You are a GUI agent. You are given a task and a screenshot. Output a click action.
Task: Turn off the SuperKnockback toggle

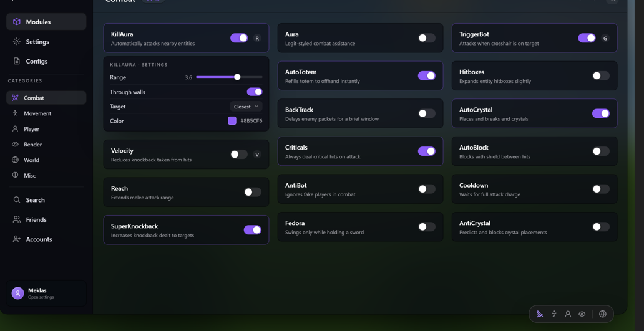253,230
